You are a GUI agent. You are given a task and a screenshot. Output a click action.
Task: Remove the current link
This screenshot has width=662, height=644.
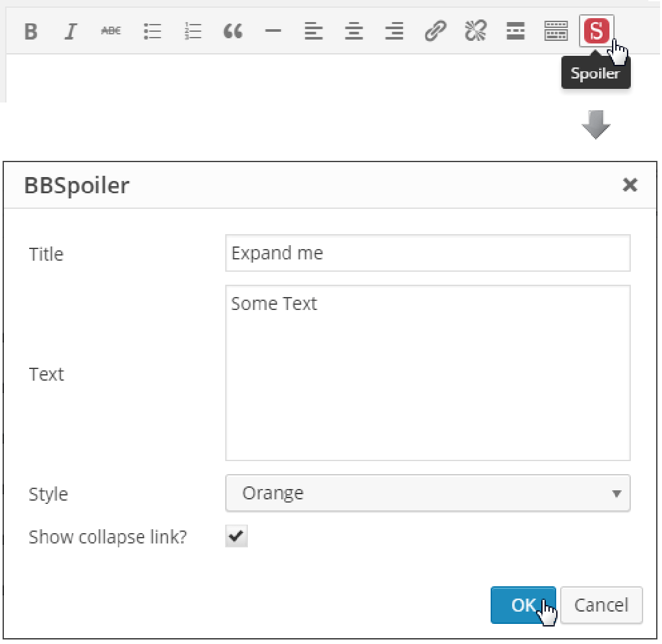point(475,30)
